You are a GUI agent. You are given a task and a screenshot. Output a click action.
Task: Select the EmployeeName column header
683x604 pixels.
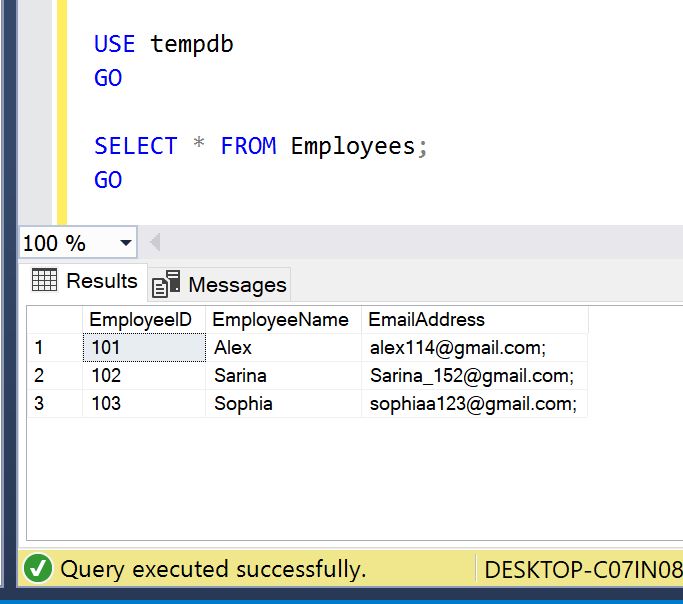coord(281,320)
